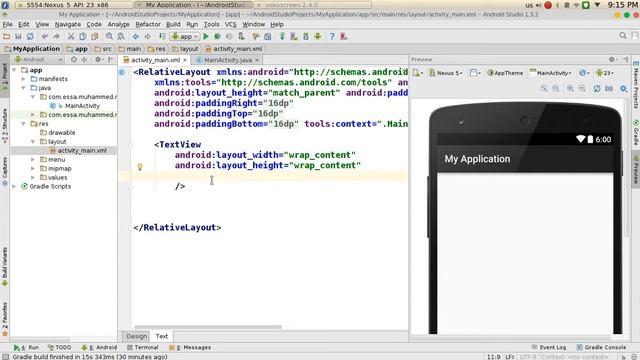640x360 pixels.
Task: Open the app run configuration dropdown
Action: tap(185, 36)
